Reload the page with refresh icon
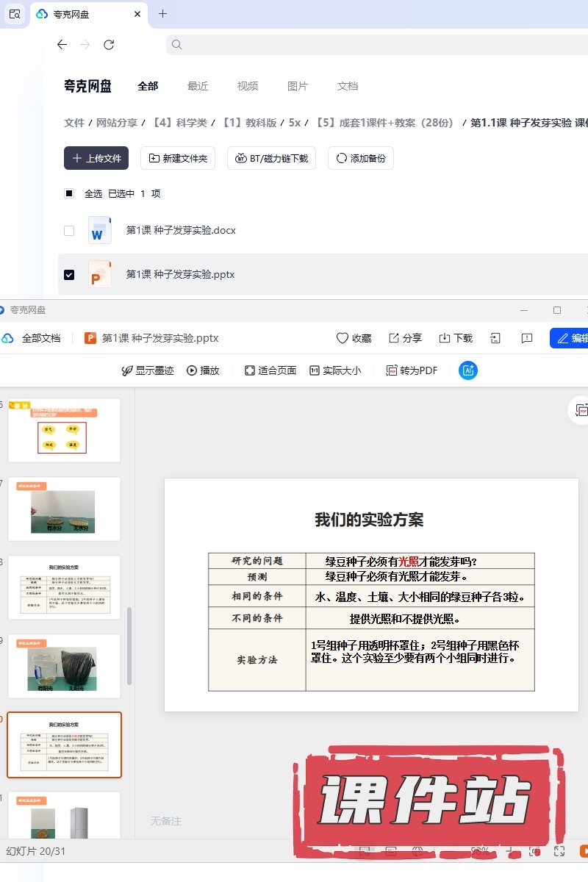Screen dimensions: 588x882 pyautogui.click(x=109, y=45)
